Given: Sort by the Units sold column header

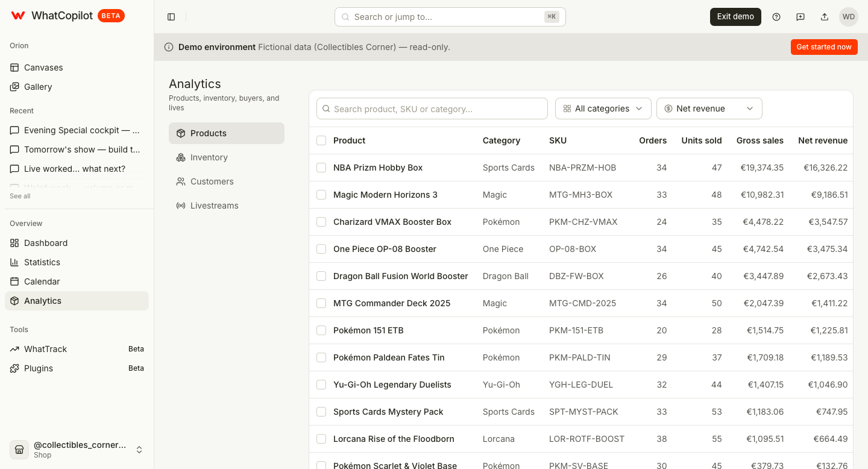Looking at the screenshot, I should click(x=702, y=140).
